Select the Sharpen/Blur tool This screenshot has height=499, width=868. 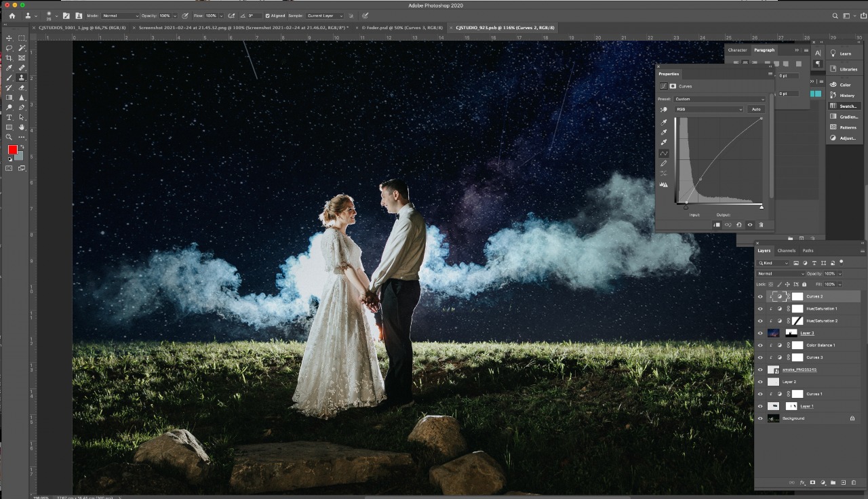point(22,98)
